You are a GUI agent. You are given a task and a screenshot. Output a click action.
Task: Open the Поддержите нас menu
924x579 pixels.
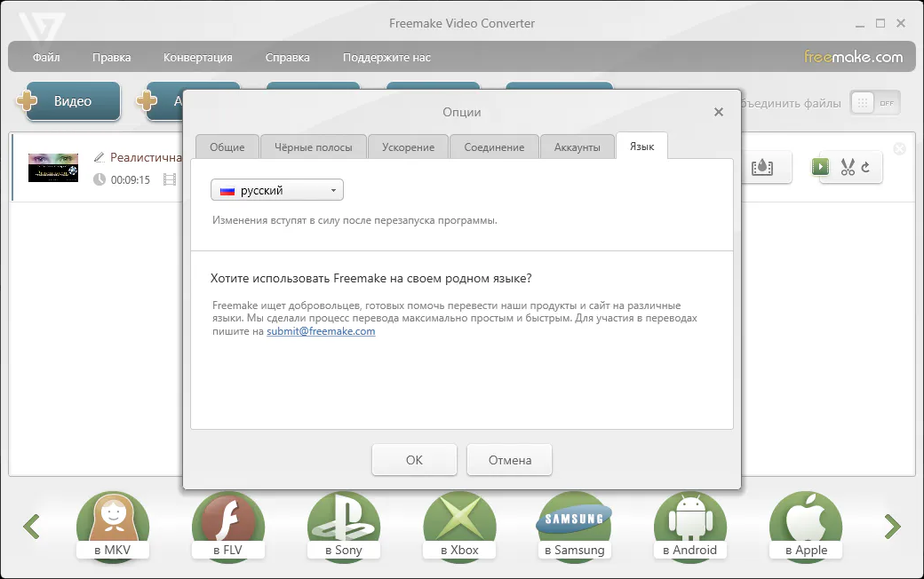386,57
